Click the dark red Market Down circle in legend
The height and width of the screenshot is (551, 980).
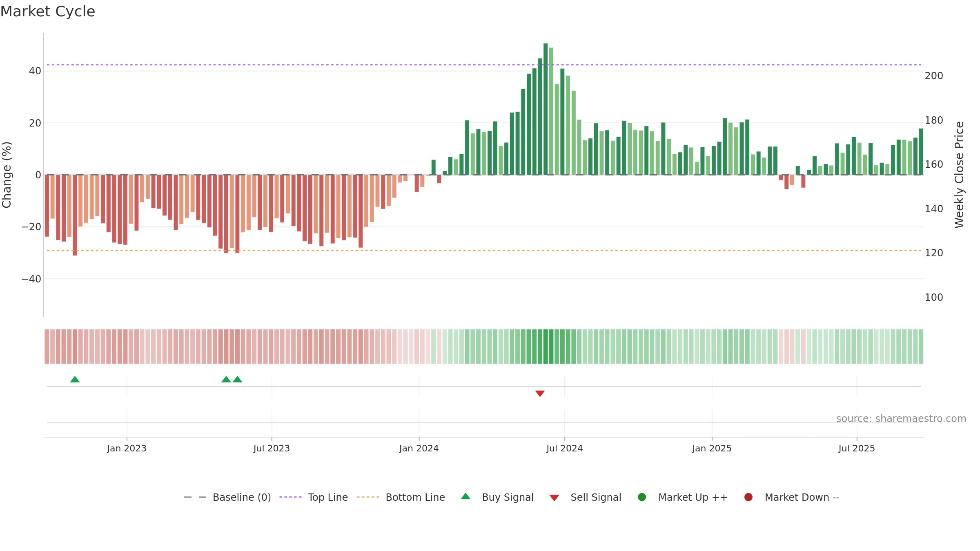(748, 497)
